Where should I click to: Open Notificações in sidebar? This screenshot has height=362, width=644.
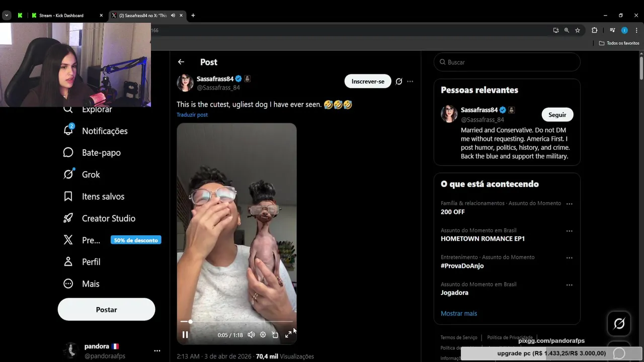[x=105, y=131]
